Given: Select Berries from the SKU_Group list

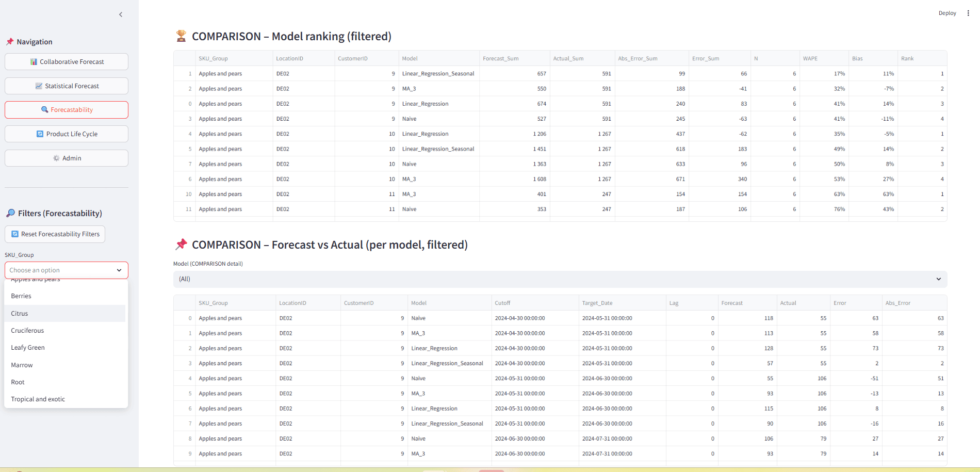Looking at the screenshot, I should pos(21,296).
